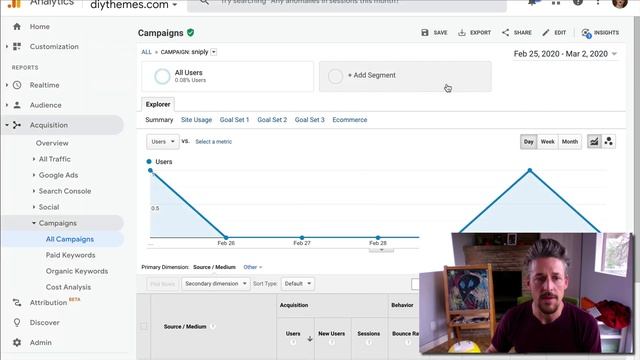The image size is (640, 360).
Task: Click the Export download icon
Action: click(462, 32)
